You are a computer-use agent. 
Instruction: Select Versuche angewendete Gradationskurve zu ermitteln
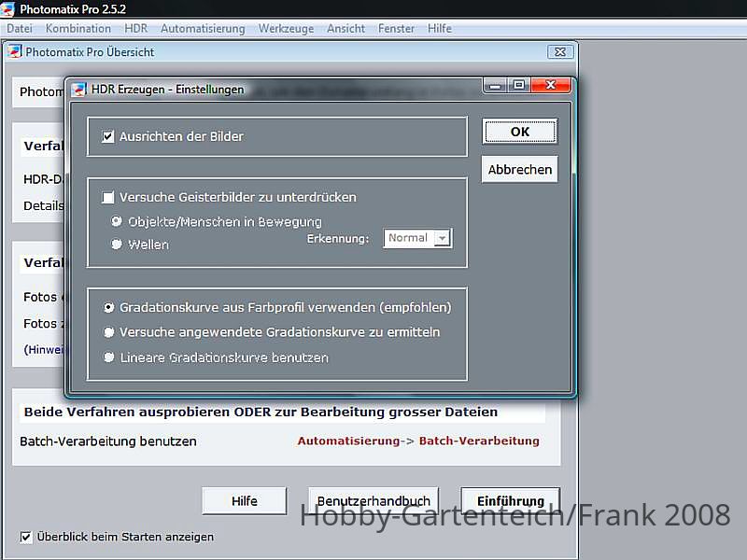tap(108, 332)
